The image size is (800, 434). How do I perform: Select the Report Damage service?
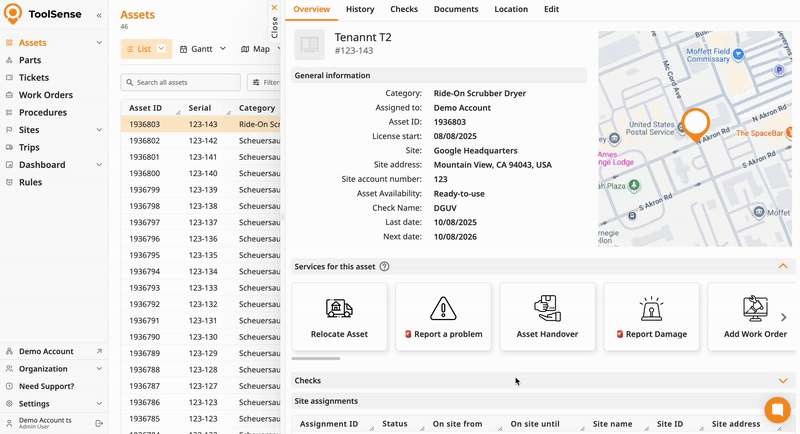click(651, 317)
